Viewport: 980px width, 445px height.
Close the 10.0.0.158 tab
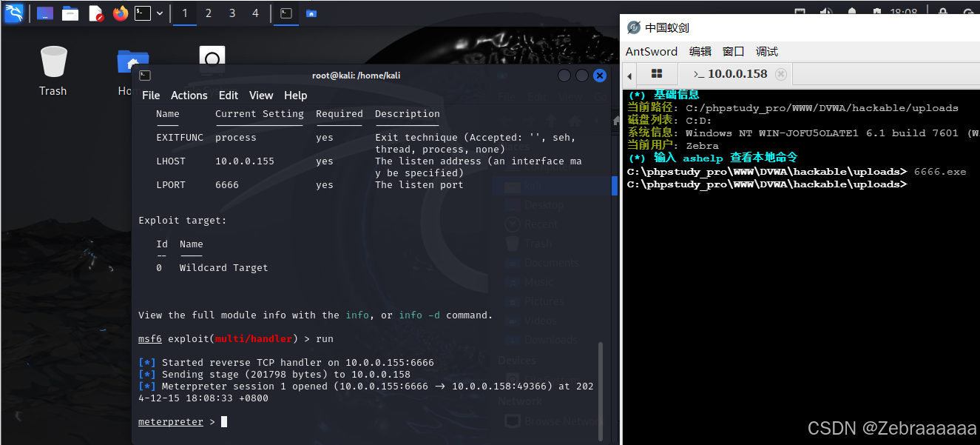(x=780, y=74)
